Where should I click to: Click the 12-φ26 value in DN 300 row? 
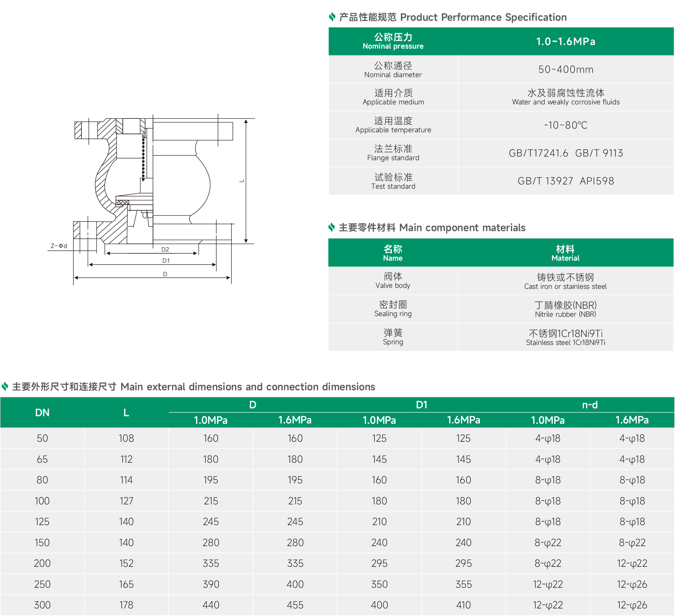tap(632, 605)
